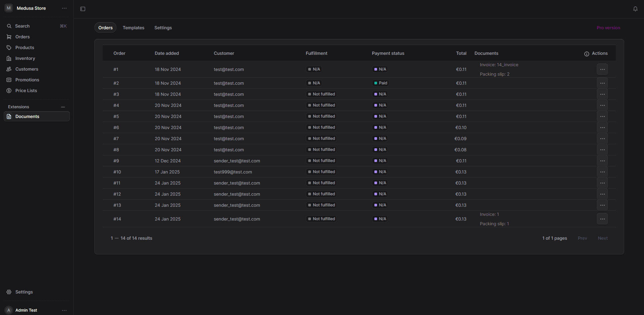The width and height of the screenshot is (644, 315).
Task: Open Inventory from the sidebar
Action: [x=9, y=58]
